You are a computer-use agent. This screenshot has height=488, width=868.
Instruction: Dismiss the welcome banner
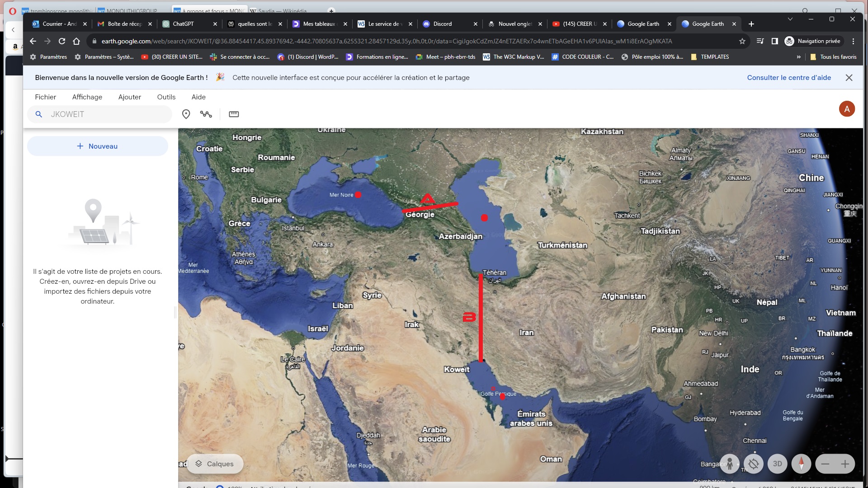849,78
